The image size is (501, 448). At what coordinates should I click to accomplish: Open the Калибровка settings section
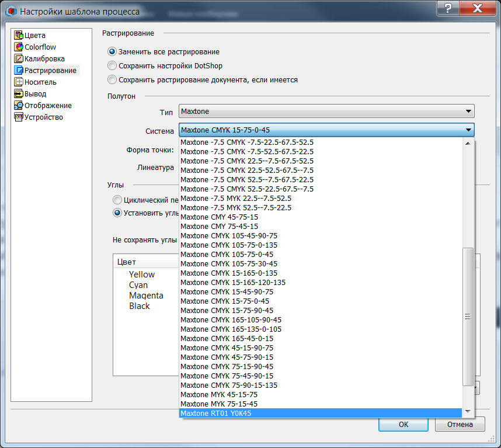tap(44, 59)
